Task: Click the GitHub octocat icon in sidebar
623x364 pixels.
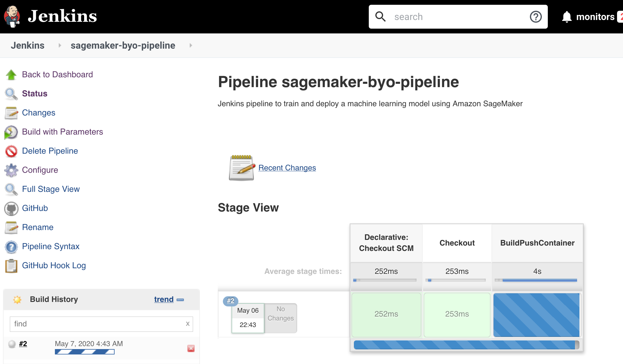Action: pos(11,208)
